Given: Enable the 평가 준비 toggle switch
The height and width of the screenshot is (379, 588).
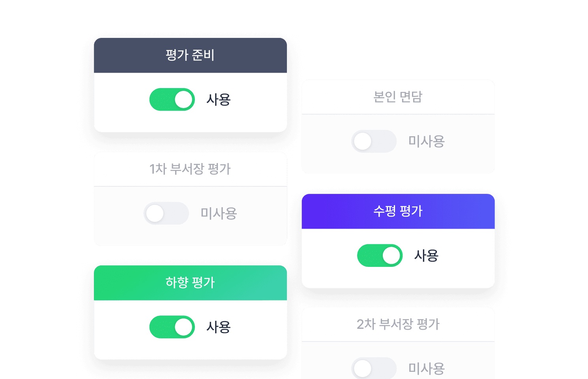Looking at the screenshot, I should click(x=172, y=99).
